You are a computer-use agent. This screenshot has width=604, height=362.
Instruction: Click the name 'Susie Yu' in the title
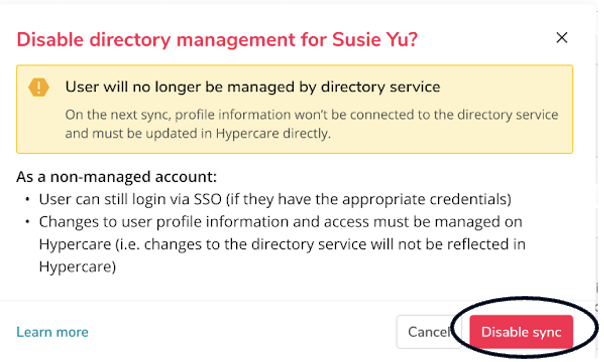pos(375,40)
